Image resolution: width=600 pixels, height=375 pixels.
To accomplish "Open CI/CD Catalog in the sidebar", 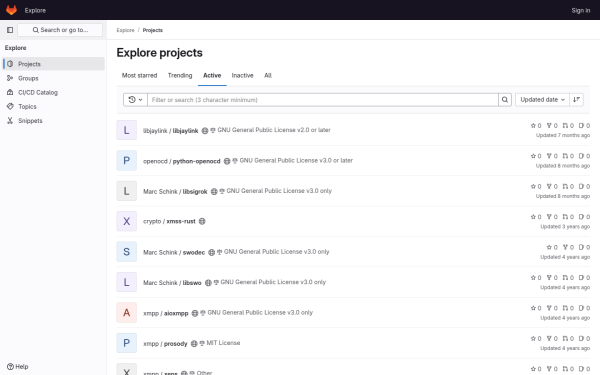I will (54, 92).
